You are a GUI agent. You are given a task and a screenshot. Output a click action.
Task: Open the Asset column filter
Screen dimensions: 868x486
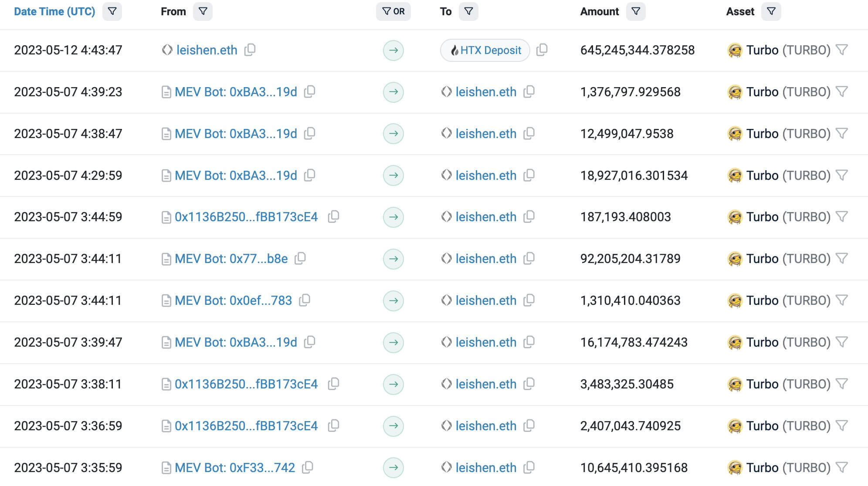tap(771, 12)
